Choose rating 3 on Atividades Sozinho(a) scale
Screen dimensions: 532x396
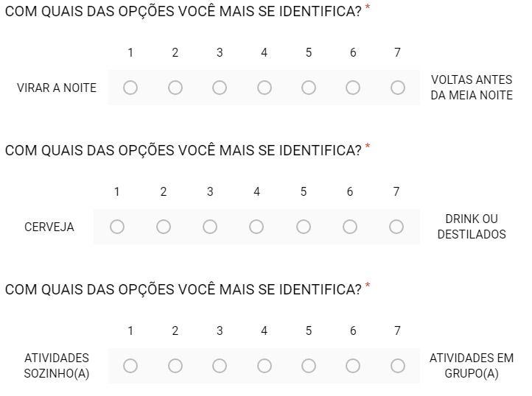(x=220, y=366)
